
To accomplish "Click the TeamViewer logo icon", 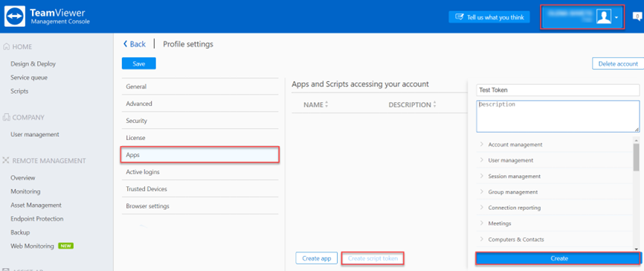I will coord(15,16).
